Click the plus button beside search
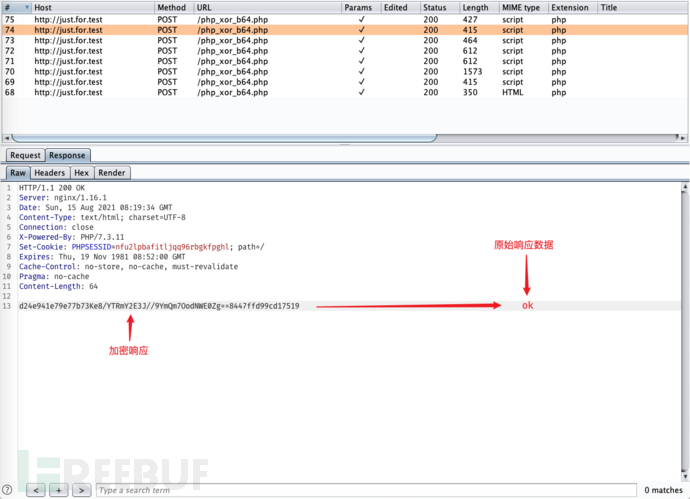690x499 pixels. (x=61, y=490)
